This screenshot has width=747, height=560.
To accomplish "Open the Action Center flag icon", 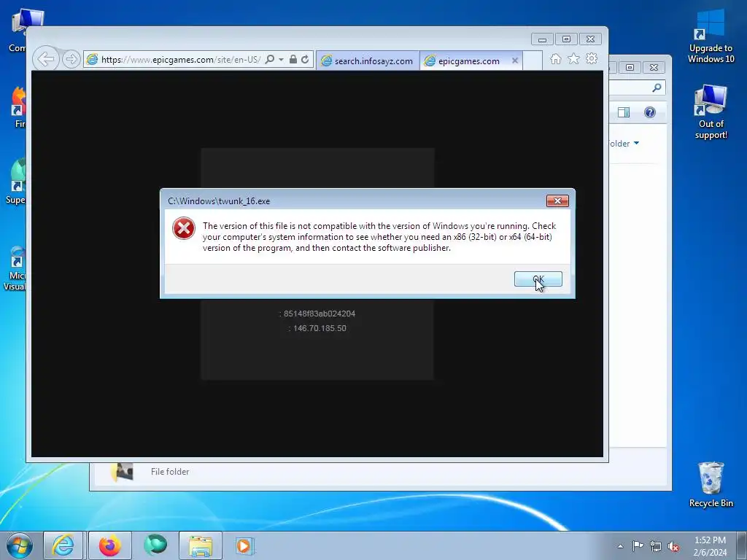I will [x=638, y=546].
